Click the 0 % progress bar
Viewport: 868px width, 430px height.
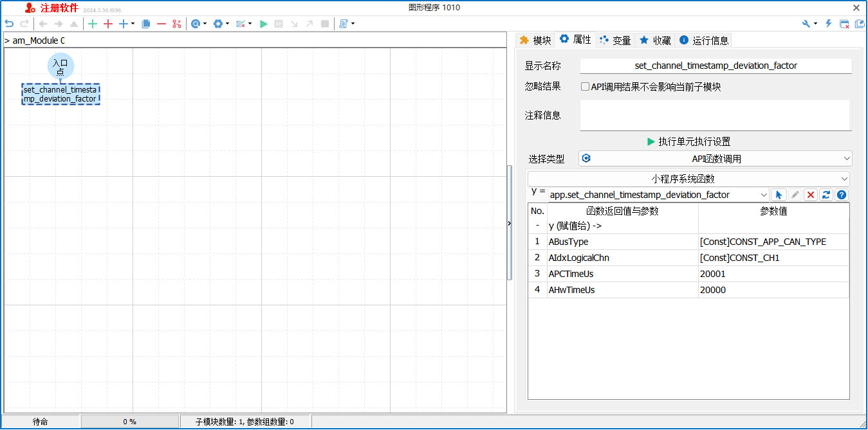pyautogui.click(x=129, y=422)
